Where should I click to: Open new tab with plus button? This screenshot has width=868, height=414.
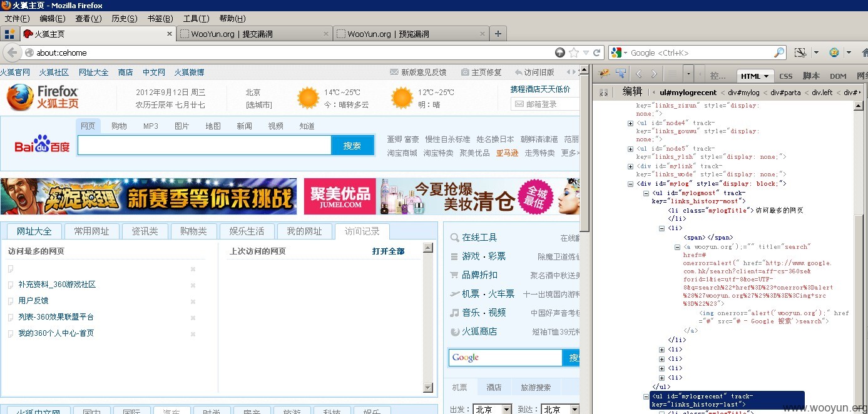pos(498,34)
